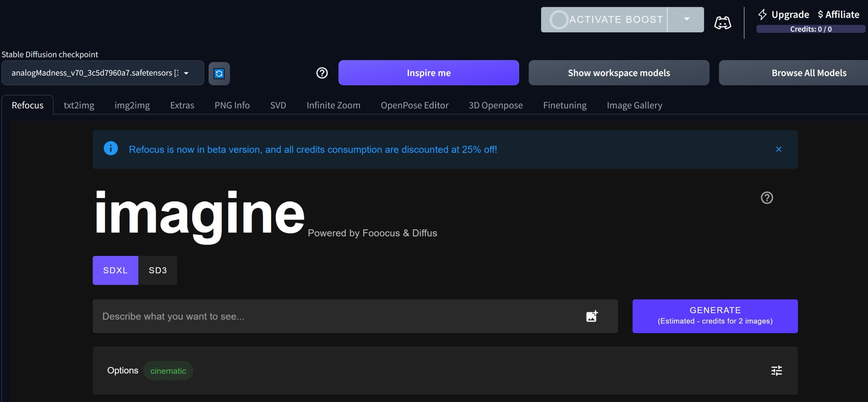The image size is (868, 402).
Task: Switch to the 3D Openpose tab
Action: [x=496, y=105]
